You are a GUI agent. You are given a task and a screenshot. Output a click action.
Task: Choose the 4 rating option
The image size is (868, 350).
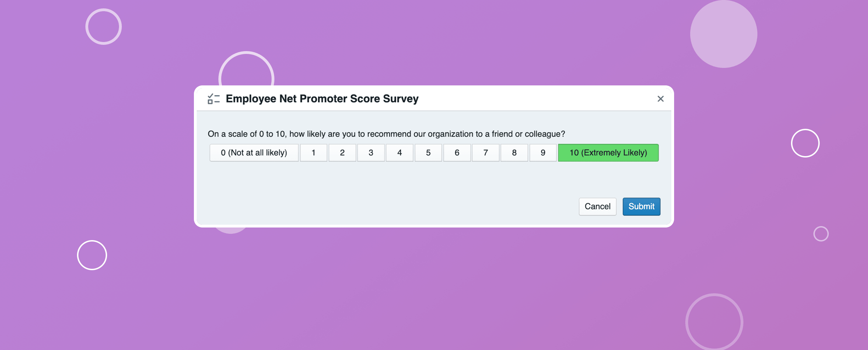point(400,153)
